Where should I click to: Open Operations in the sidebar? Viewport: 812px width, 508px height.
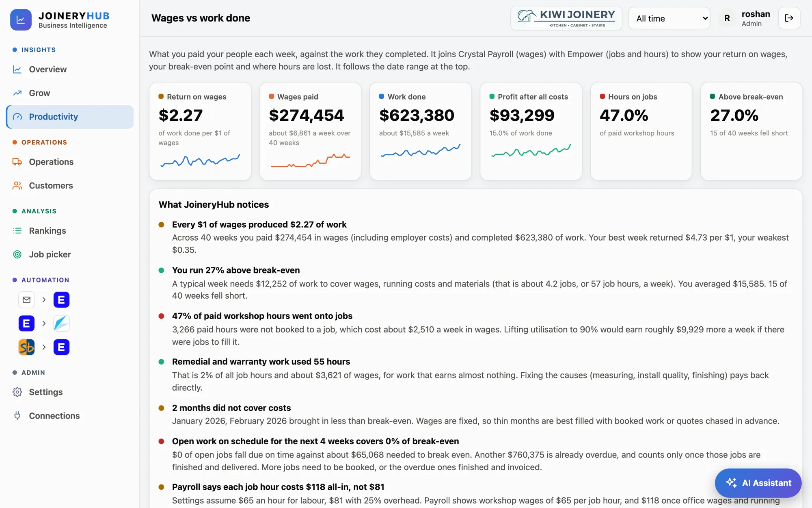(x=69, y=162)
